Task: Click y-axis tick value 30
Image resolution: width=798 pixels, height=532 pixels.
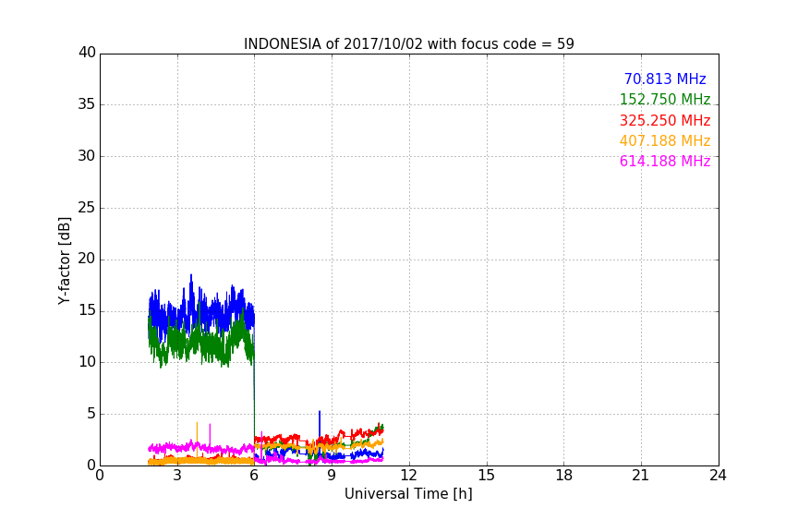Action: [x=87, y=156]
